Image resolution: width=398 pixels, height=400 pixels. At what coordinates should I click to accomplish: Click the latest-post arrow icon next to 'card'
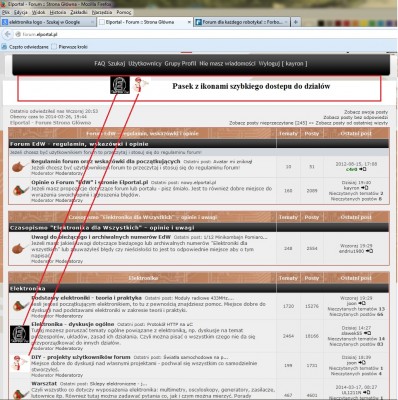[x=363, y=169]
